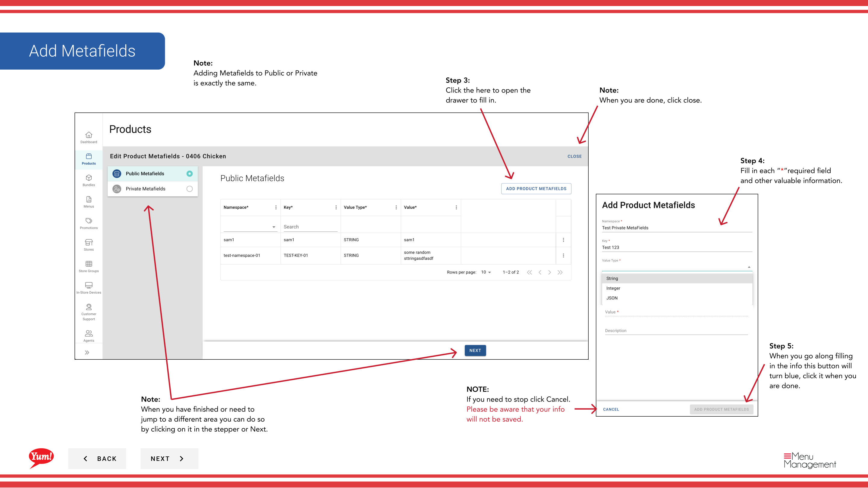Open Value column options menu
This screenshot has height=488, width=868.
(456, 208)
